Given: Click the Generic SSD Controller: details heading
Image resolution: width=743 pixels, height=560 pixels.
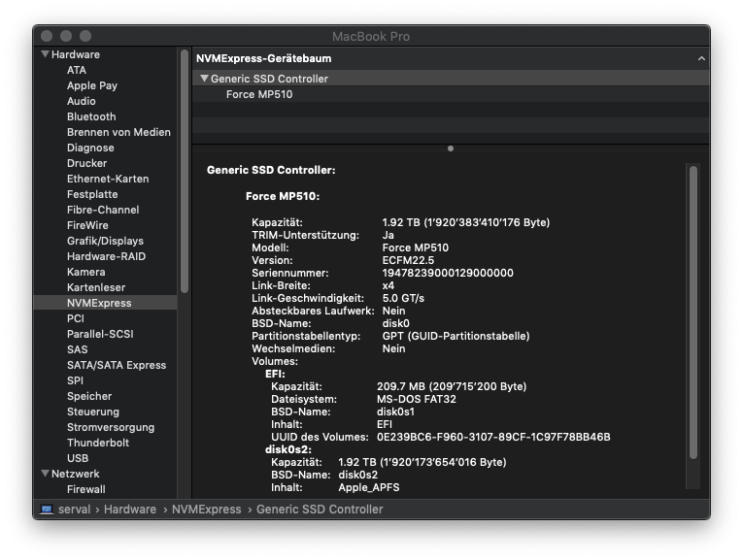Looking at the screenshot, I should pos(271,170).
